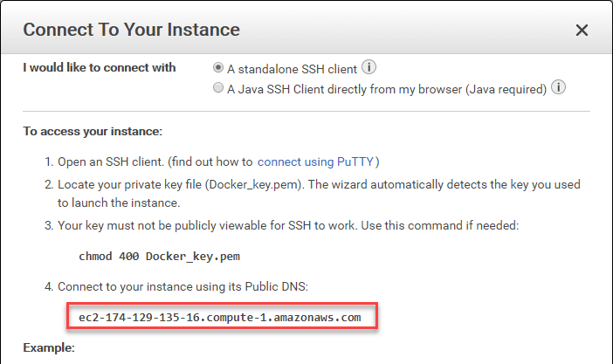Select the standalone SSH client radio button

pos(218,68)
